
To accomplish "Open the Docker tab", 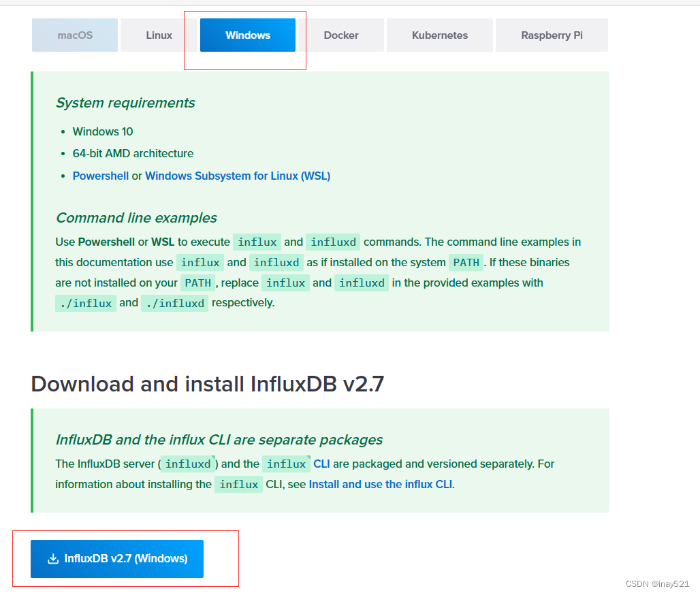I will 341,35.
